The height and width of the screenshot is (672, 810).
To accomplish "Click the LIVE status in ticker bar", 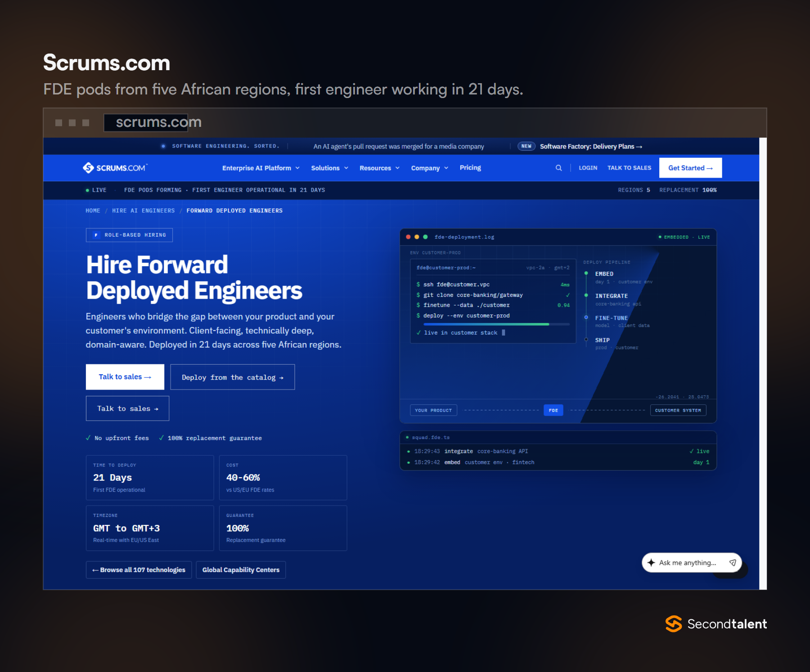I will click(96, 190).
